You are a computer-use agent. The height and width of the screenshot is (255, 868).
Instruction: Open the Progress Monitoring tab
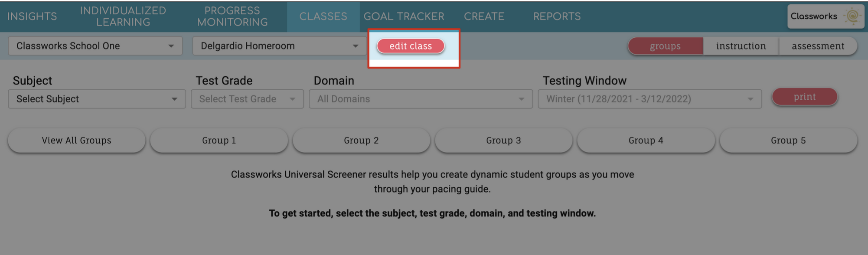pos(232,16)
